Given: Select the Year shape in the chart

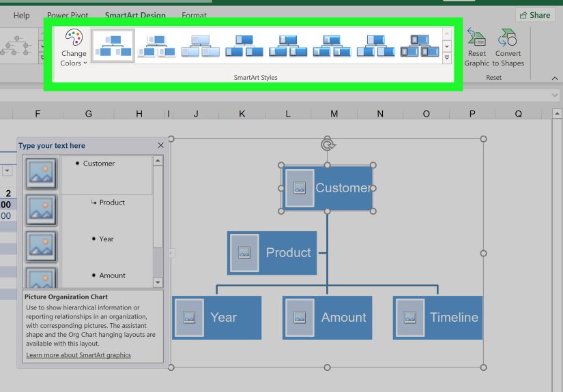Looking at the screenshot, I should point(216,318).
